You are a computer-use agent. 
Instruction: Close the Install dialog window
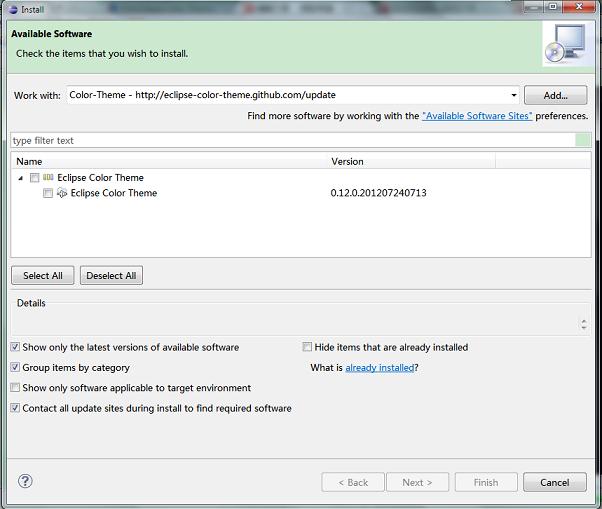click(x=579, y=7)
